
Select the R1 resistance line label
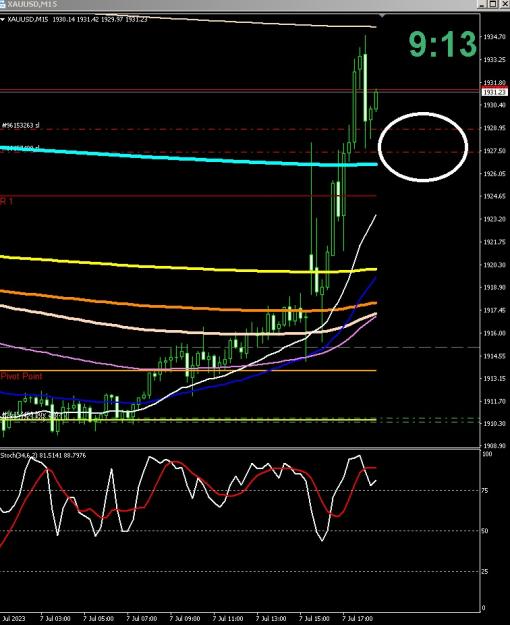6,201
